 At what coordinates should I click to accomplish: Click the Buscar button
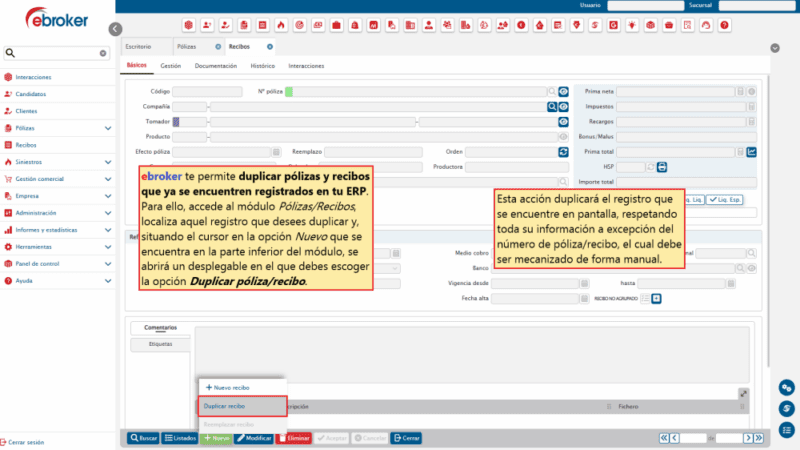tap(143, 438)
